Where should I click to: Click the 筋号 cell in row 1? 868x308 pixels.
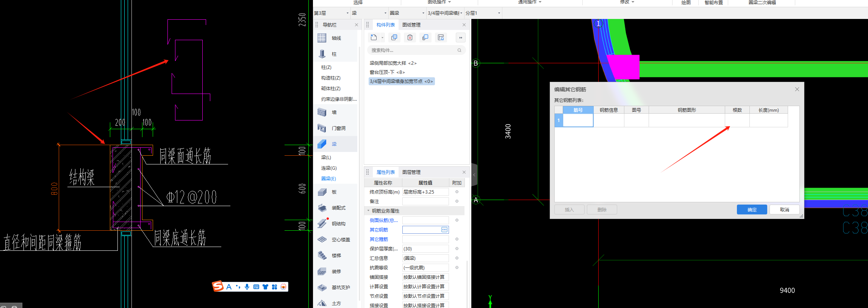(578, 120)
